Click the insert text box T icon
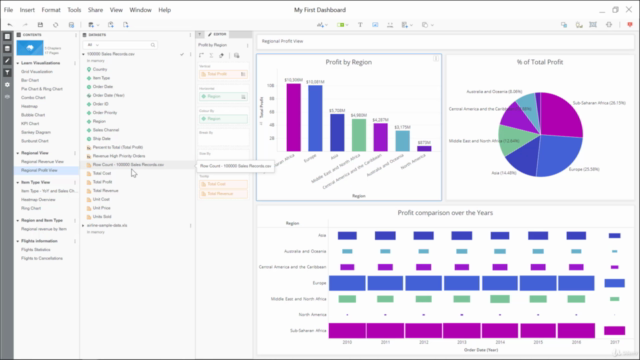 click(360, 25)
